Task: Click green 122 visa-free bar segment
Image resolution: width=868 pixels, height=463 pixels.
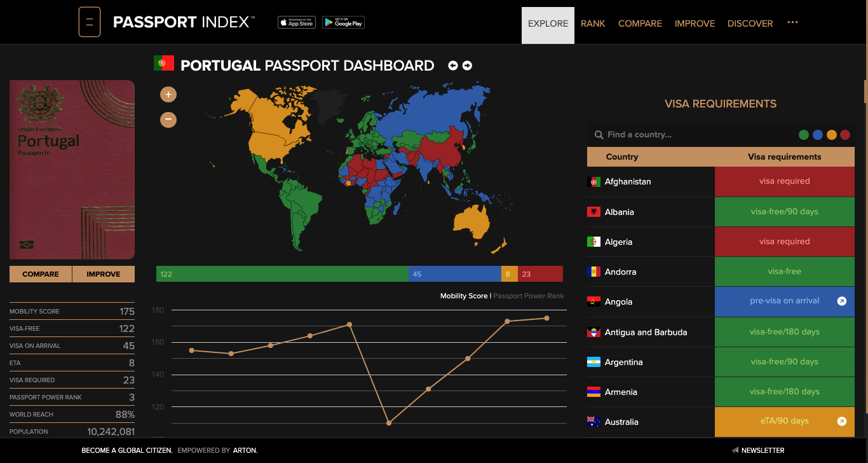Action: pos(282,274)
